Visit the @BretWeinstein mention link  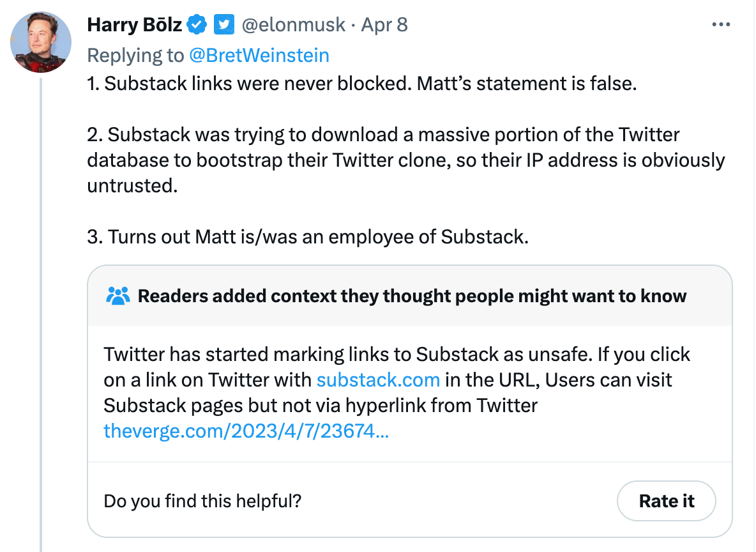pos(259,56)
